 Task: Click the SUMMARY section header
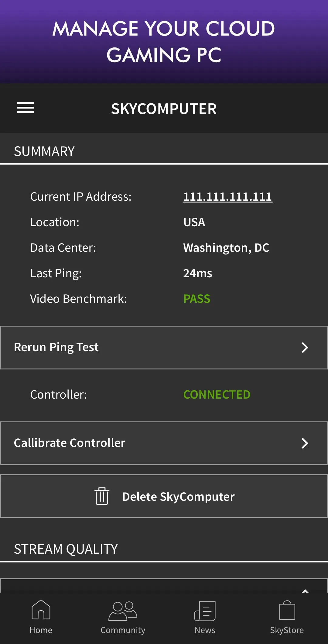point(44,151)
